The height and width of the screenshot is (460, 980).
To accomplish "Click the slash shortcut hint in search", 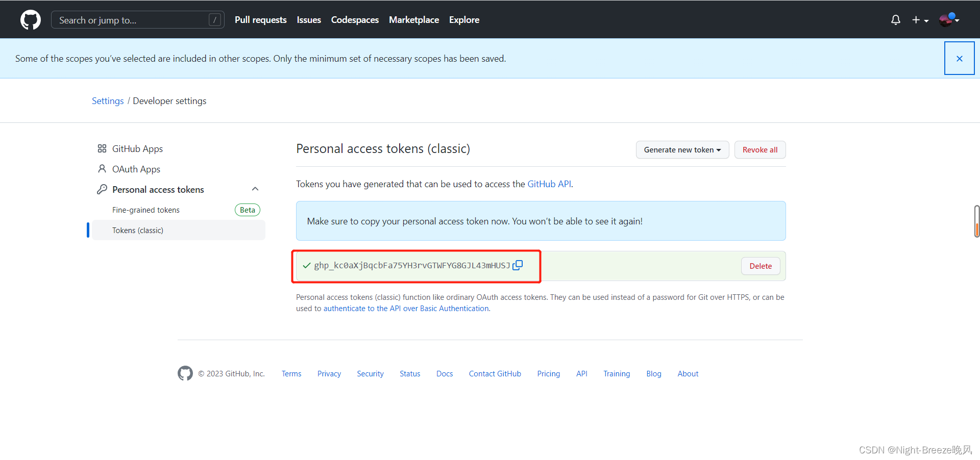I will [215, 20].
